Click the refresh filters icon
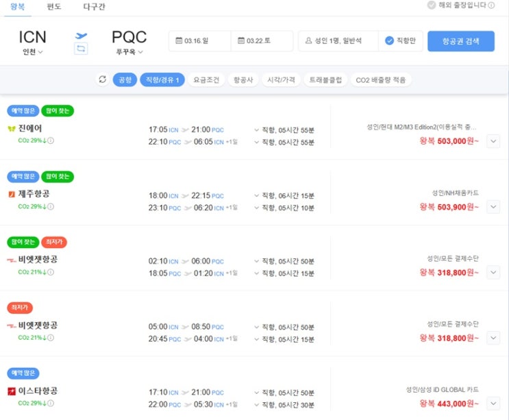 click(103, 79)
